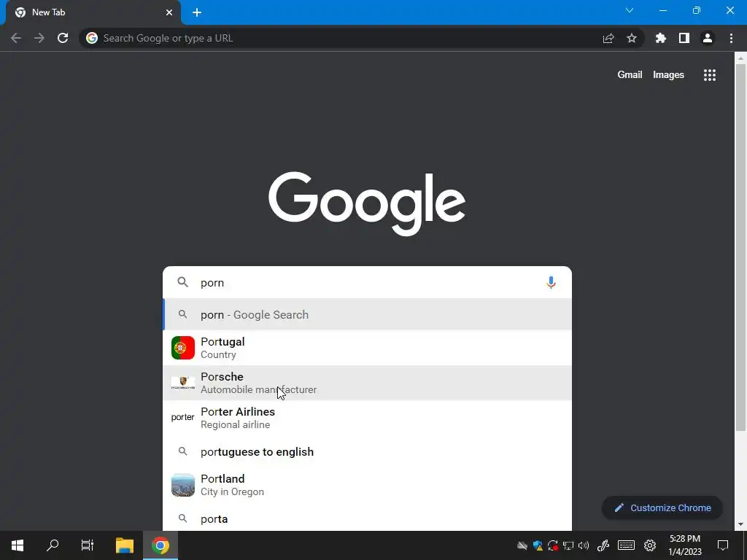Screen dimensions: 747x560
Task: Click the Porsche logo thumbnail
Action: tap(183, 383)
